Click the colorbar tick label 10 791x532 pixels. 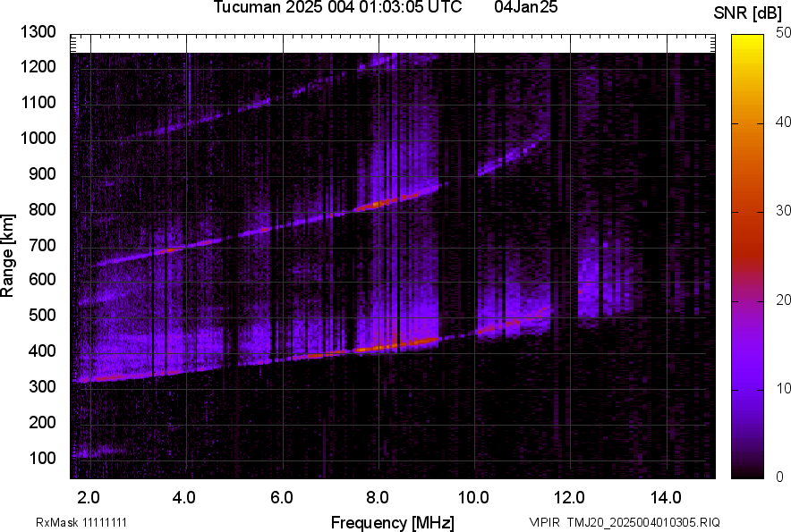784,389
